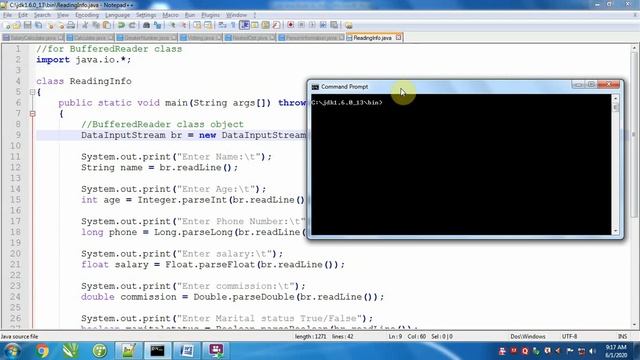Open Find with the binoculars icon

point(146,25)
